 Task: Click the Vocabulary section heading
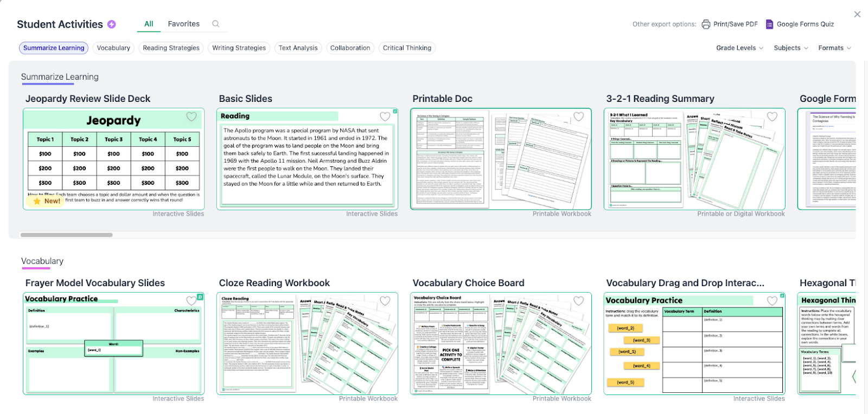click(x=42, y=261)
